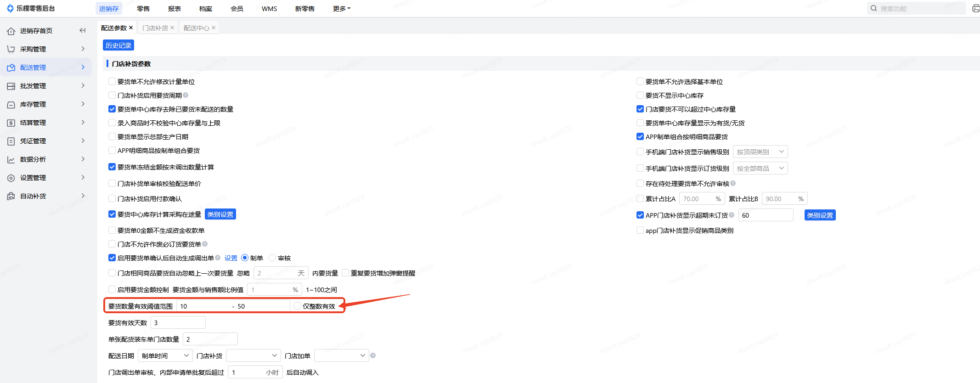This screenshot has width=980, height=383.
Task: Click 类别设置 beside APP门店补货显示超期未订货
Action: coord(820,215)
